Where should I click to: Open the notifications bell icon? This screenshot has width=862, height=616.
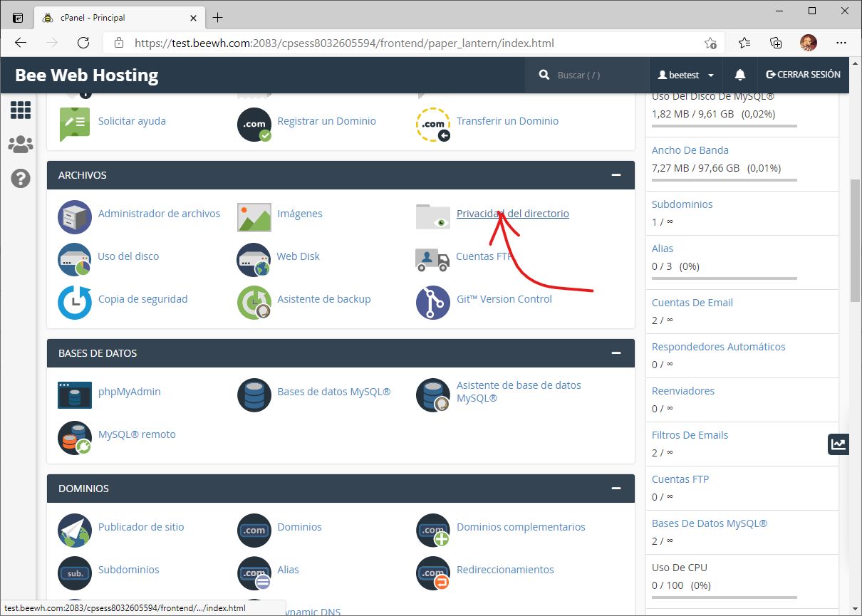pyautogui.click(x=739, y=75)
